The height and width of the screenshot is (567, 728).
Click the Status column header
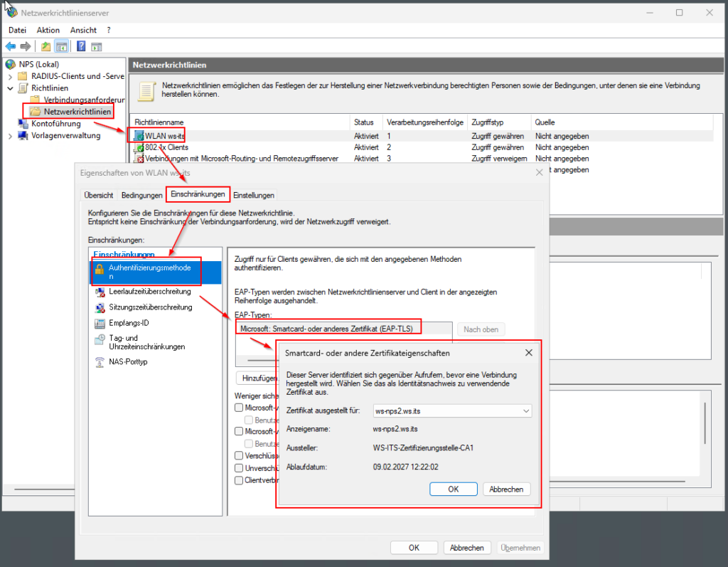point(366,122)
